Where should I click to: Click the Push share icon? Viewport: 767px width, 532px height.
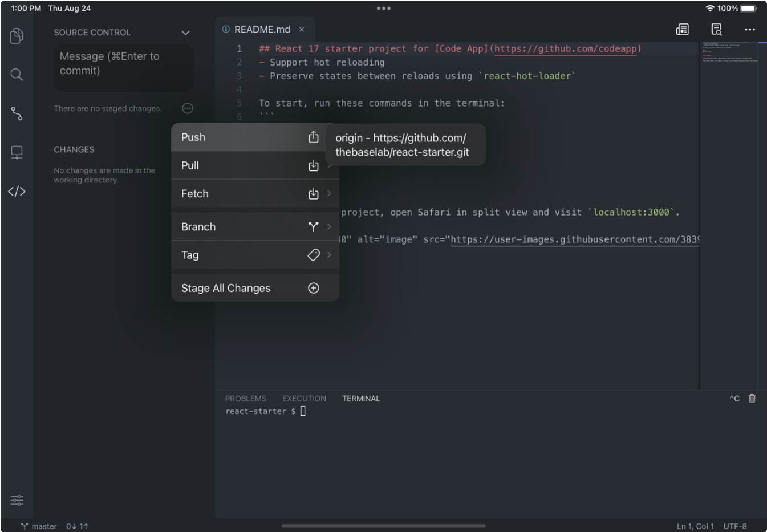(x=313, y=137)
